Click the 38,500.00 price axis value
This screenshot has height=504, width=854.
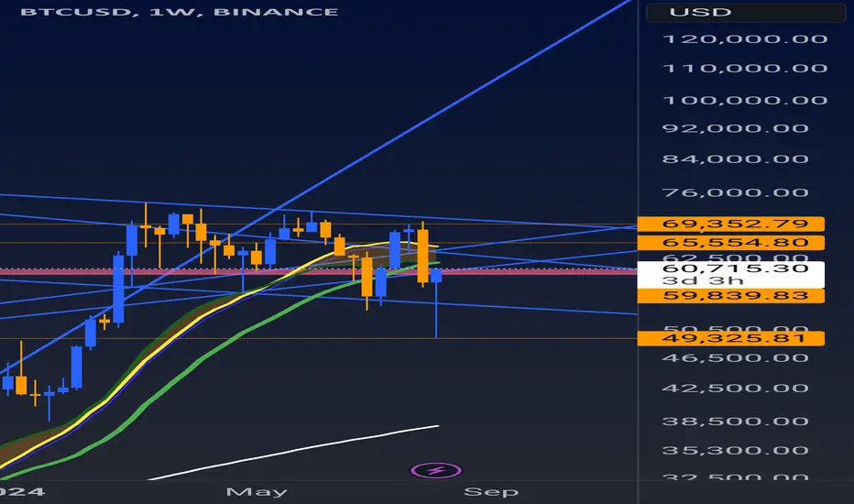click(735, 422)
